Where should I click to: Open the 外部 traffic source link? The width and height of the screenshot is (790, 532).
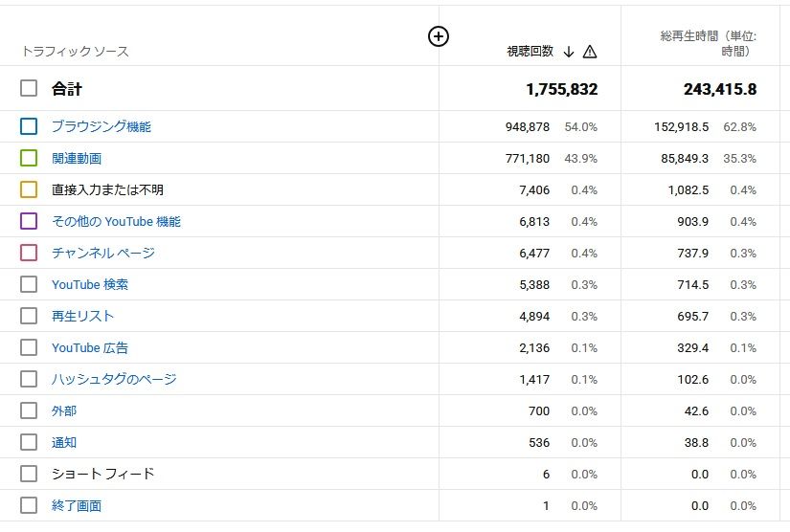click(x=64, y=410)
